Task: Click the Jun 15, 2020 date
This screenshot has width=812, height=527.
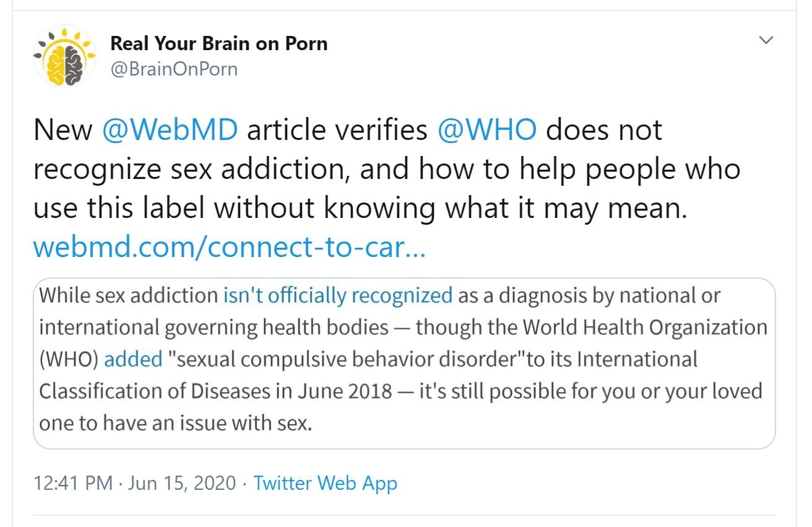Action: [x=182, y=483]
